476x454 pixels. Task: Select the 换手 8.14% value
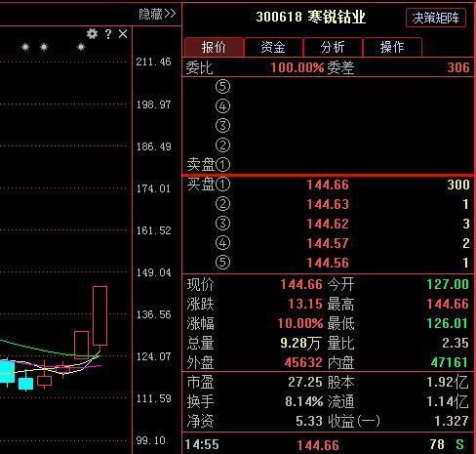[x=304, y=401]
